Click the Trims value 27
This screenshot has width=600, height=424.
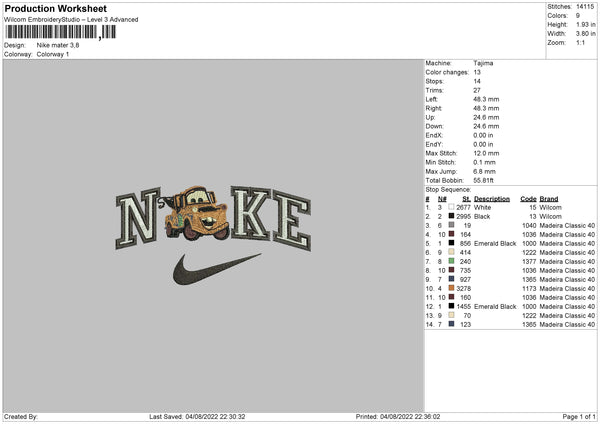(477, 90)
